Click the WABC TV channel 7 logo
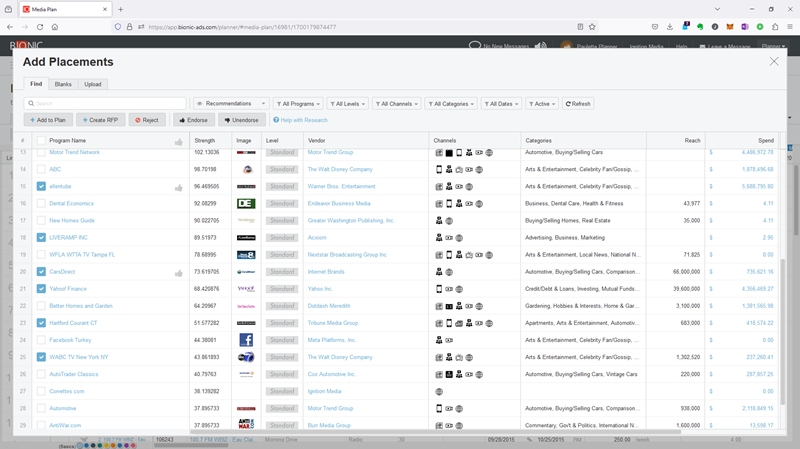The width and height of the screenshot is (800, 449). tap(246, 357)
